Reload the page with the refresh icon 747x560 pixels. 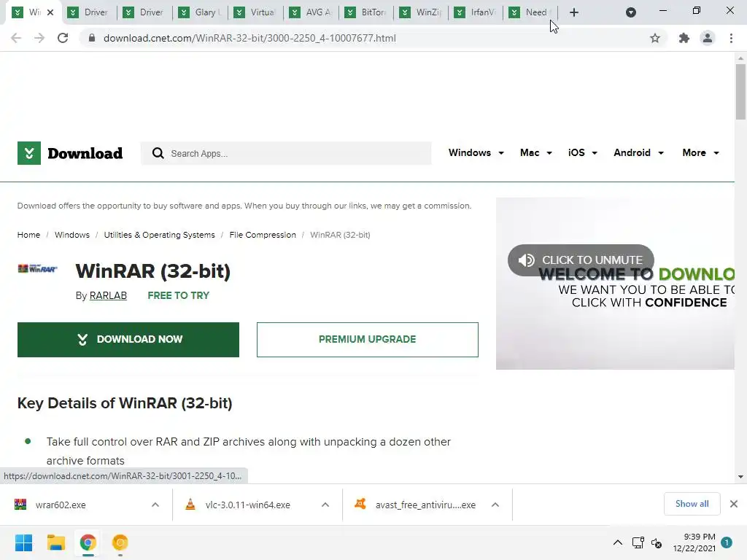click(63, 38)
